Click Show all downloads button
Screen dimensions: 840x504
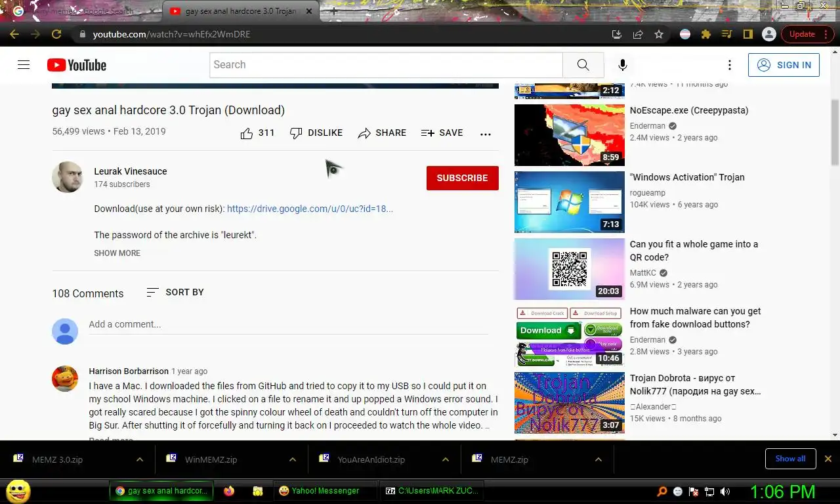790,459
